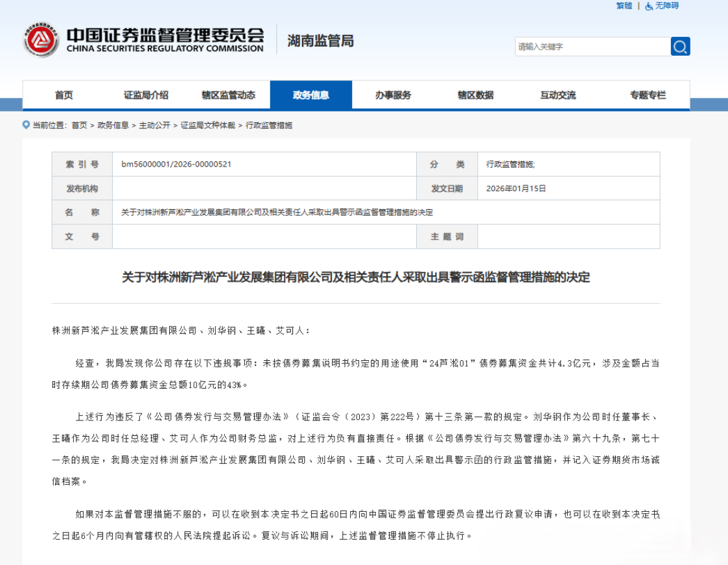Go to the 证监局介绍 navigation tab
Image resolution: width=728 pixels, height=565 pixels.
(146, 95)
